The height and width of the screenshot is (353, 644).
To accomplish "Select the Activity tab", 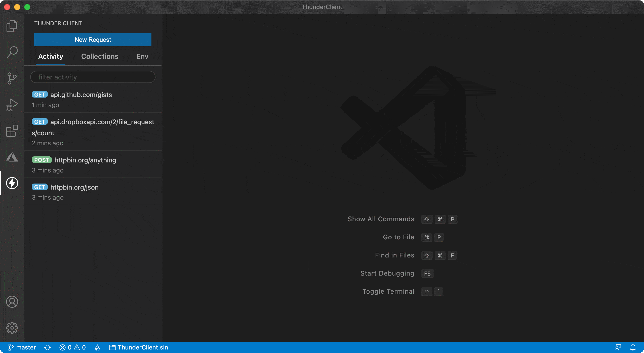I will coord(51,56).
